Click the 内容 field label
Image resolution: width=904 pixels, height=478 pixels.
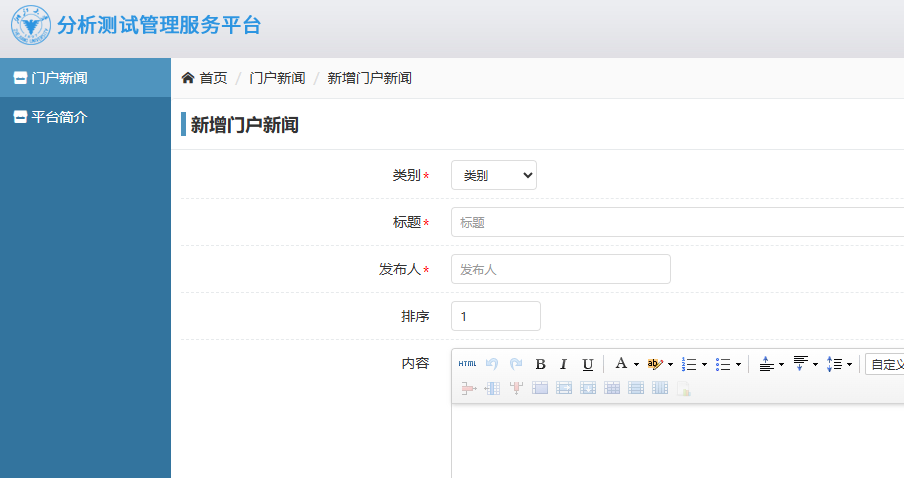coord(415,363)
